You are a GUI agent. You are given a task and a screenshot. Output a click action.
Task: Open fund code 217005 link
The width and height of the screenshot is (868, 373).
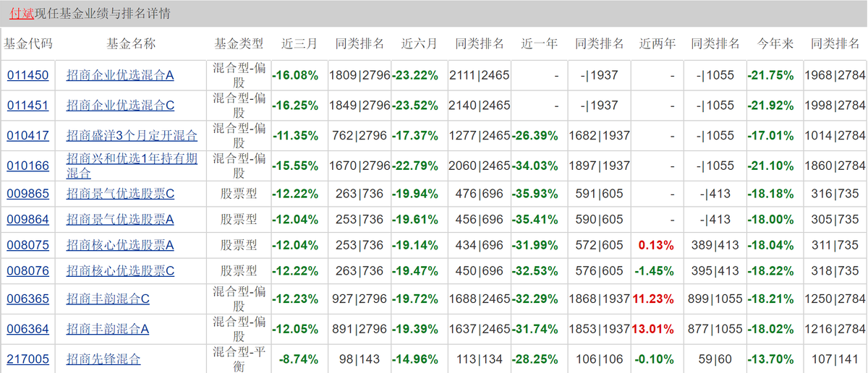point(27,359)
